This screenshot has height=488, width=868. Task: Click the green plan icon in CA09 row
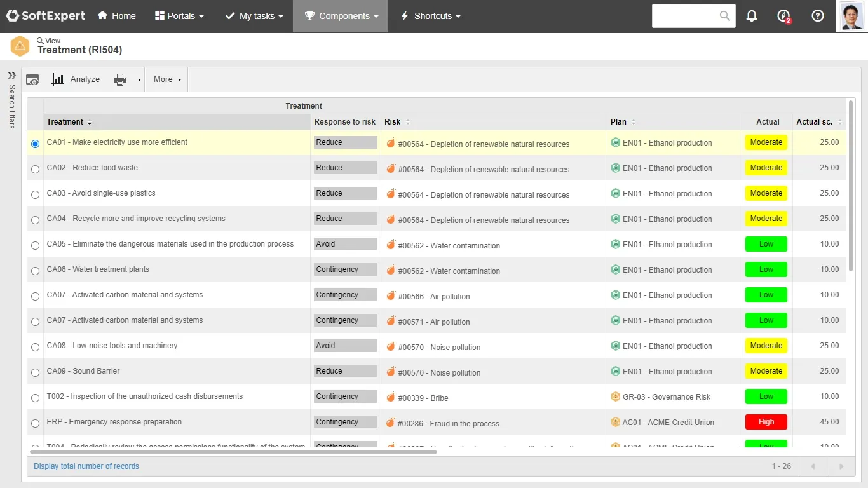pyautogui.click(x=615, y=371)
